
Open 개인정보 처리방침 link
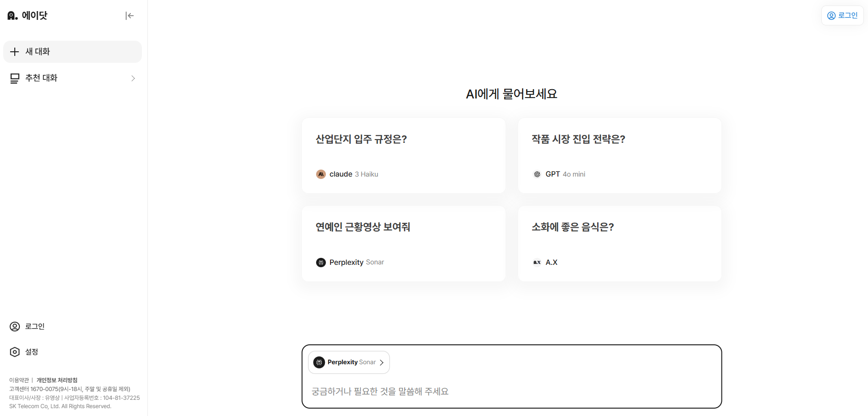click(57, 380)
